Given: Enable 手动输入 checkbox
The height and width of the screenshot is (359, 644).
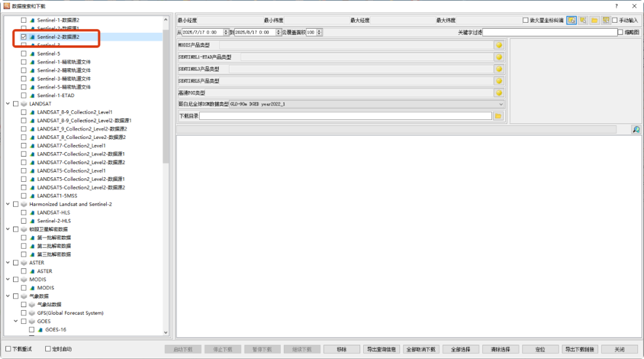Looking at the screenshot, I should (615, 20).
